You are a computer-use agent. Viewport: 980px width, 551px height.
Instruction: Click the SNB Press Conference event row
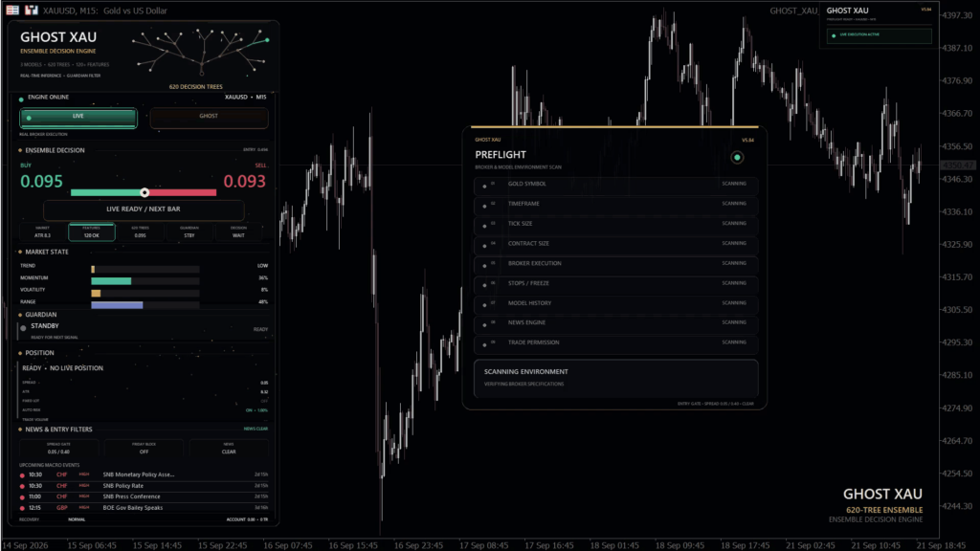[x=145, y=497]
